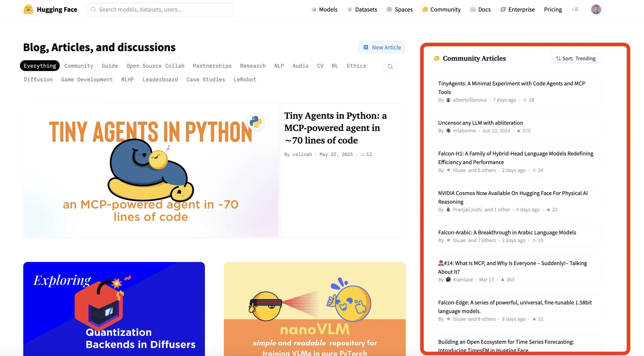
Task: Filter articles by Game Development
Action: coord(87,80)
